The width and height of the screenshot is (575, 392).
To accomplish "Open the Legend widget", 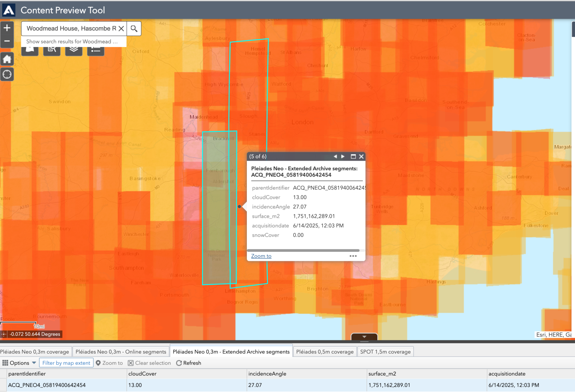I will point(96,50).
